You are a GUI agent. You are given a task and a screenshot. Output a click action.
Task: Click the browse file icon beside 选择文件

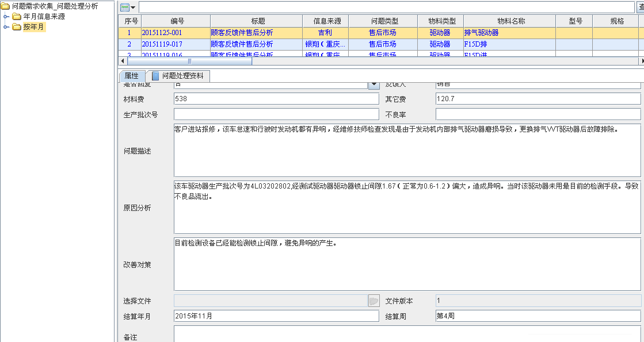pyautogui.click(x=374, y=301)
